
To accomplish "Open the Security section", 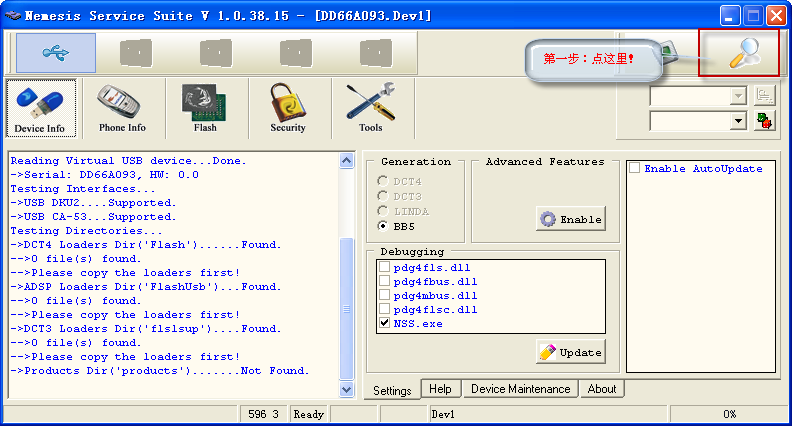I will [x=287, y=108].
